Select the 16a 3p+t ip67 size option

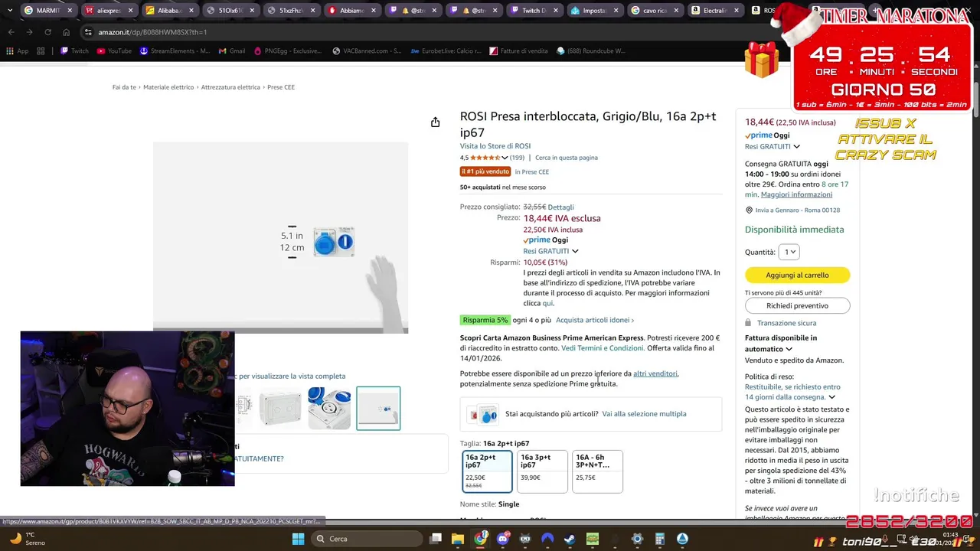pyautogui.click(x=542, y=471)
